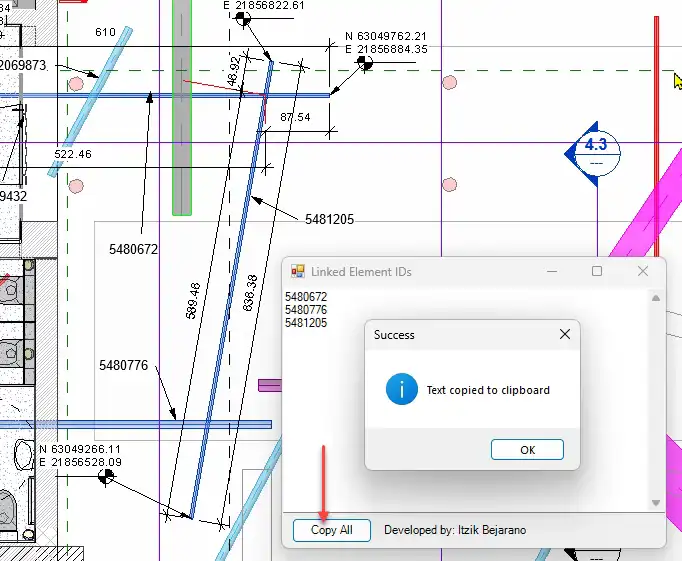
Task: Select the grey vertical column element
Action: coord(182,110)
